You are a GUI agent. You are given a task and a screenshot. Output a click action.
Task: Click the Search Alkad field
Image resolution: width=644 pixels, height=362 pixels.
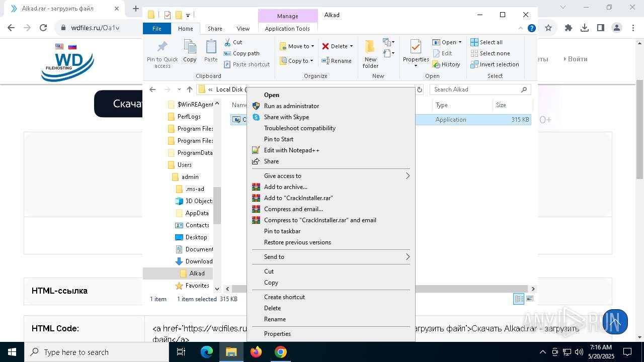(480, 89)
